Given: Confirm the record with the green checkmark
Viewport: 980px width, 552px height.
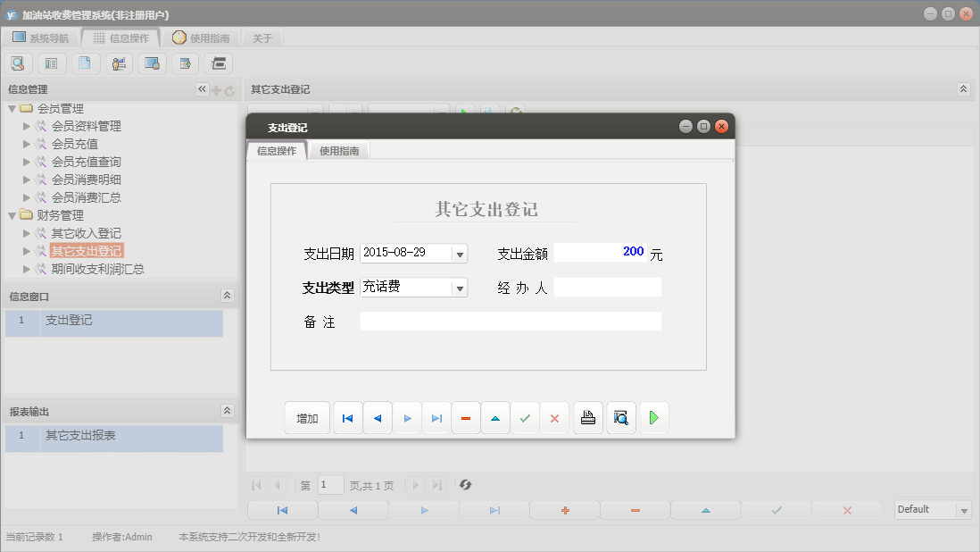Looking at the screenshot, I should [x=525, y=417].
